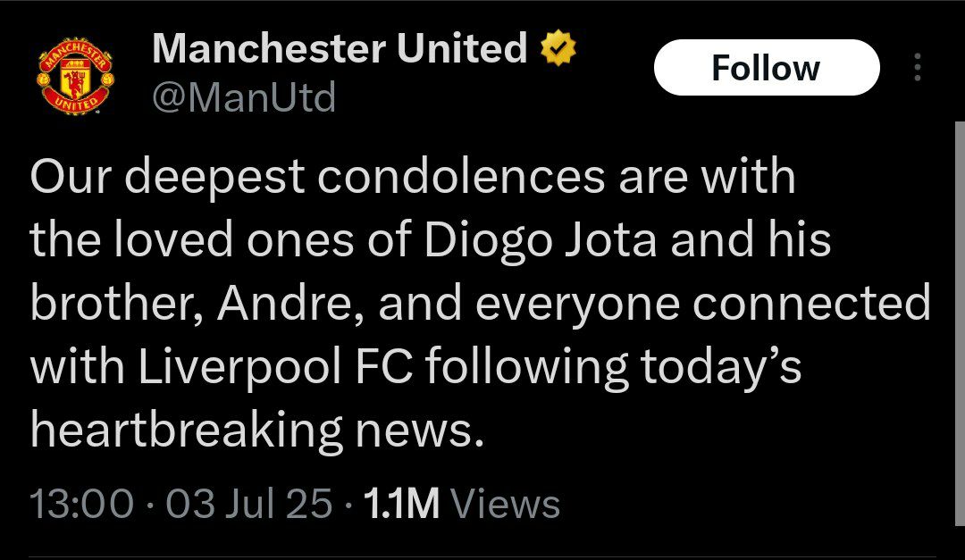Open the Manchester United display name

pyautogui.click(x=340, y=48)
